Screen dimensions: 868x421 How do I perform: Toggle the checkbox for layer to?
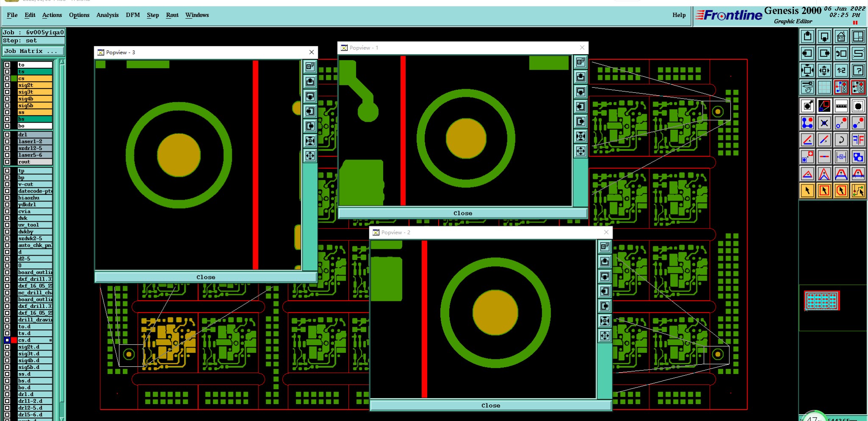tap(7, 65)
